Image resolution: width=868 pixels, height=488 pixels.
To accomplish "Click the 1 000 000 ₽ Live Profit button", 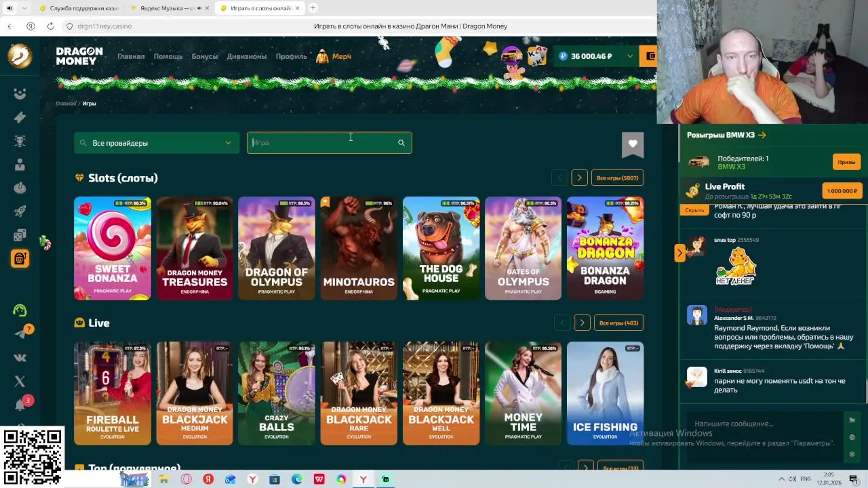I will tap(842, 191).
